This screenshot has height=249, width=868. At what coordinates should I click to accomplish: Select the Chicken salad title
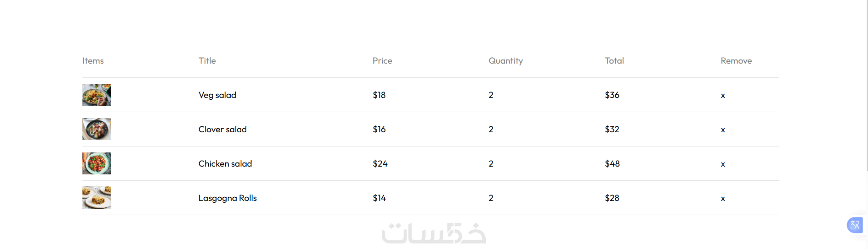[x=225, y=164]
